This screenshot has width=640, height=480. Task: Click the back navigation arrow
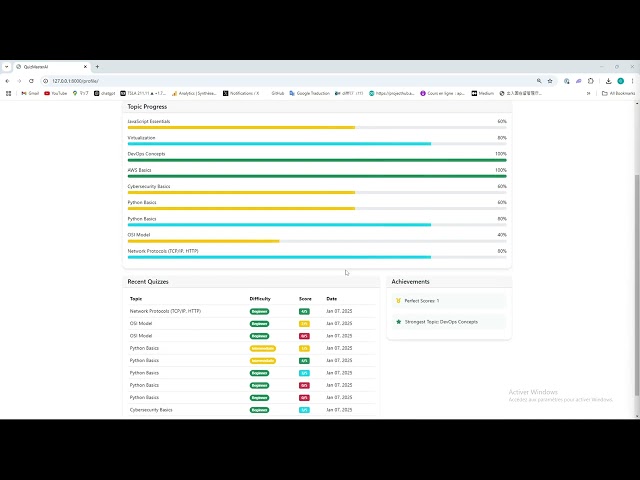tap(7, 81)
